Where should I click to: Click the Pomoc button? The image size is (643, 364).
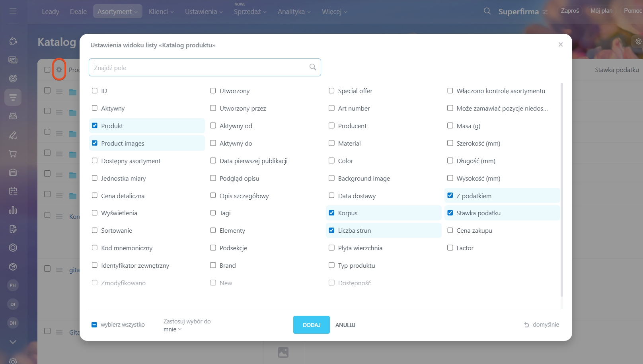pyautogui.click(x=632, y=11)
